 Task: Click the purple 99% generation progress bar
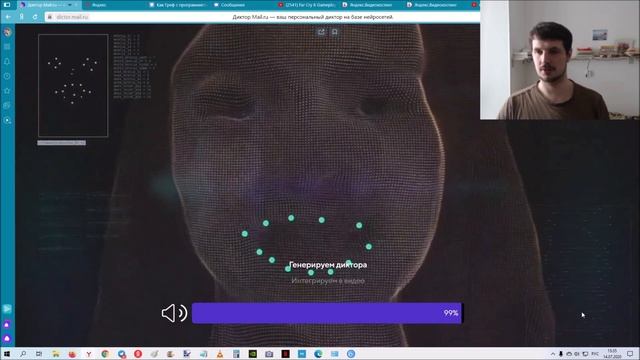pos(327,313)
